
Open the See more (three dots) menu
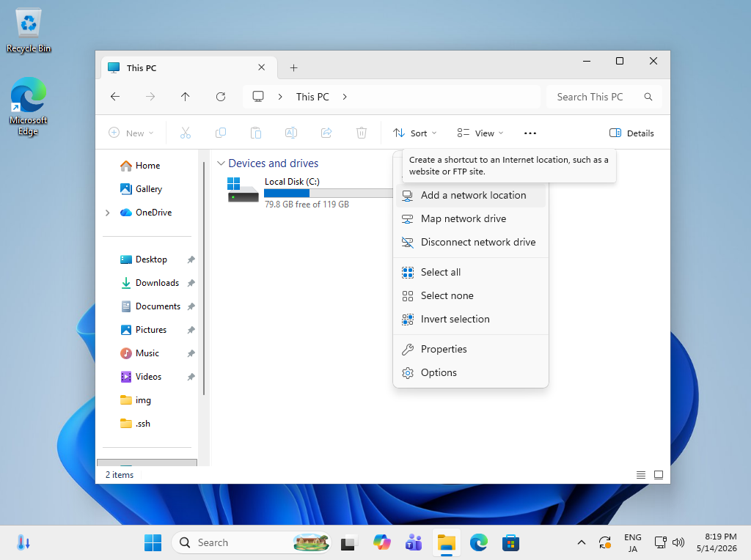click(530, 133)
